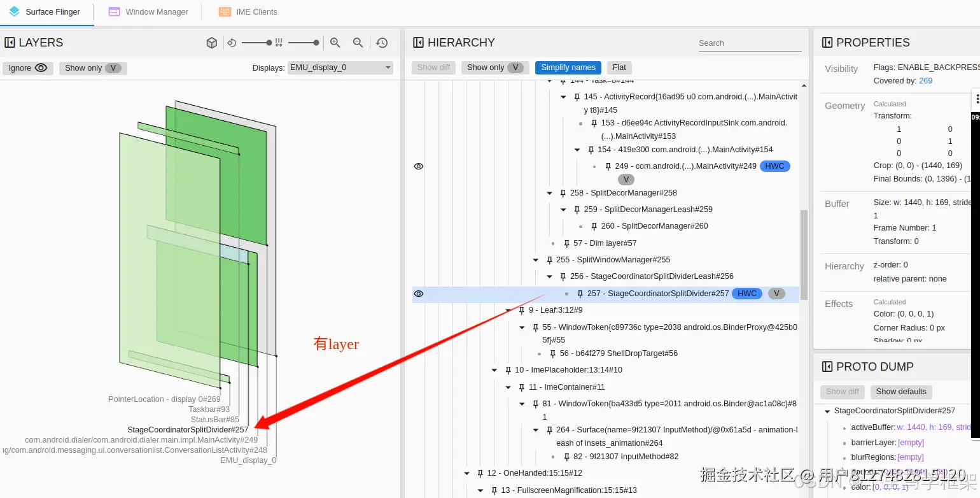The width and height of the screenshot is (980, 498).
Task: Click Show defaults button
Action: click(x=900, y=392)
